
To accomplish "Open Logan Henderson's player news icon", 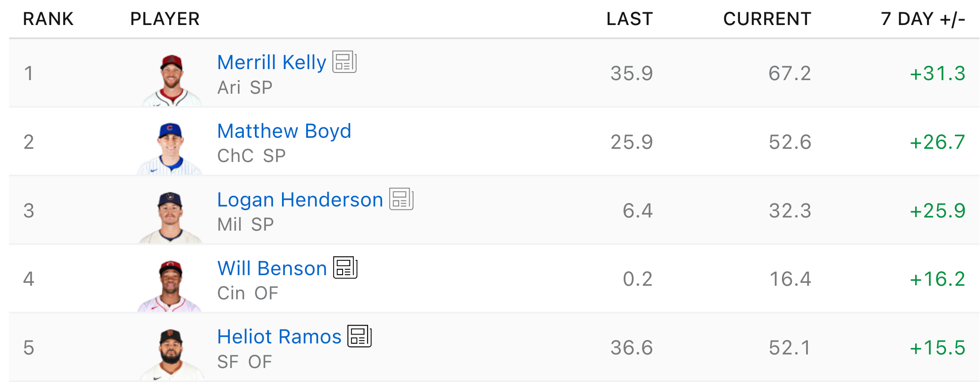I will pyautogui.click(x=401, y=199).
